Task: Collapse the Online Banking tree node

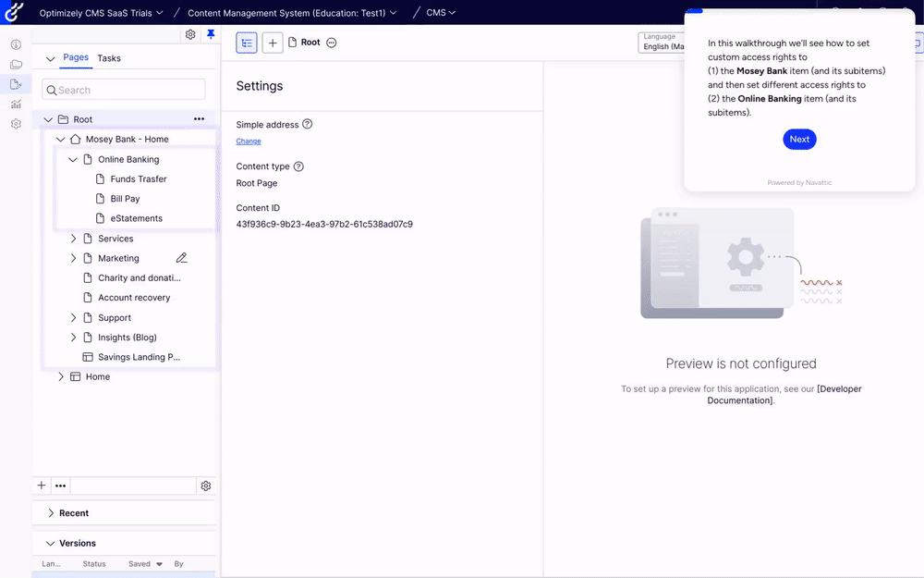Action: click(x=73, y=159)
